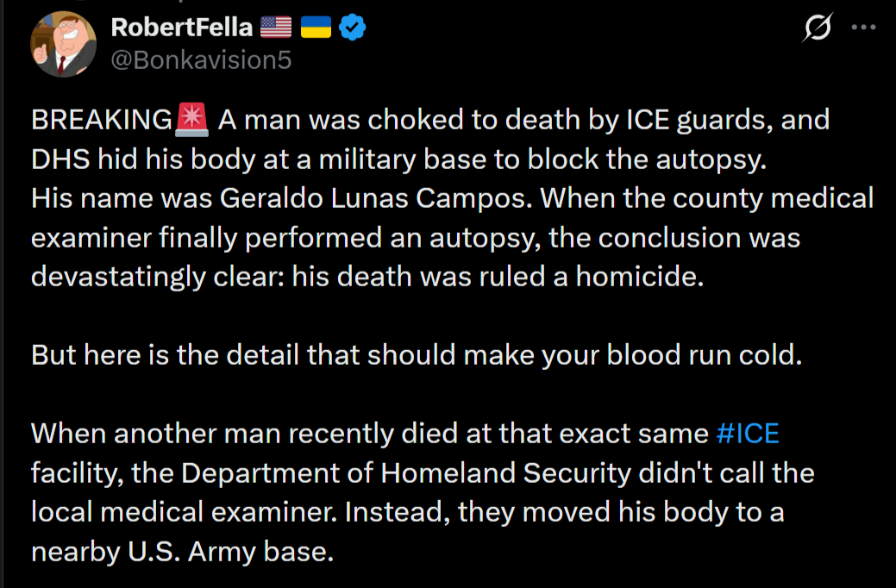
Task: Click the red siren emoji after BREAKING
Action: 191,119
